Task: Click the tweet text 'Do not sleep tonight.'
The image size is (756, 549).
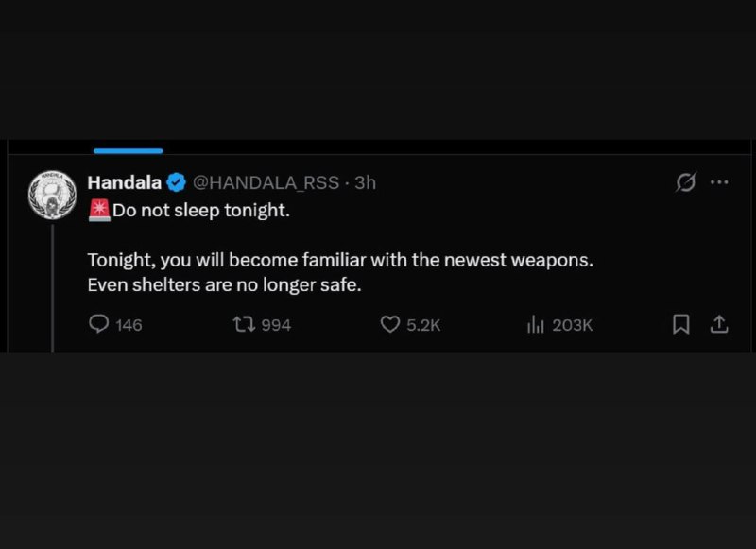Action: pos(201,210)
